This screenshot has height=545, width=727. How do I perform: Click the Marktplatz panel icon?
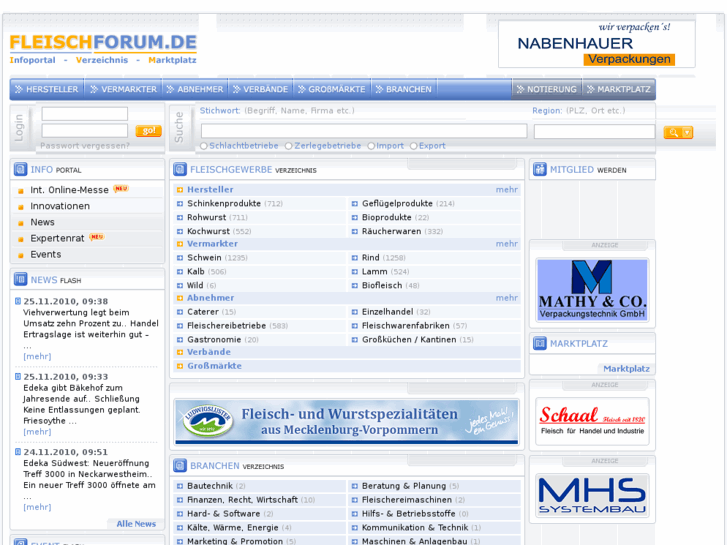[540, 344]
